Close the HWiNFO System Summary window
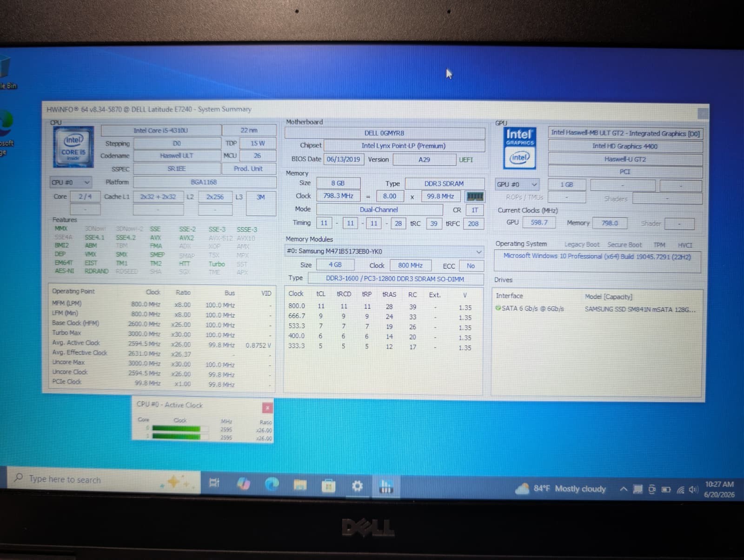The height and width of the screenshot is (560, 744). tap(703, 113)
